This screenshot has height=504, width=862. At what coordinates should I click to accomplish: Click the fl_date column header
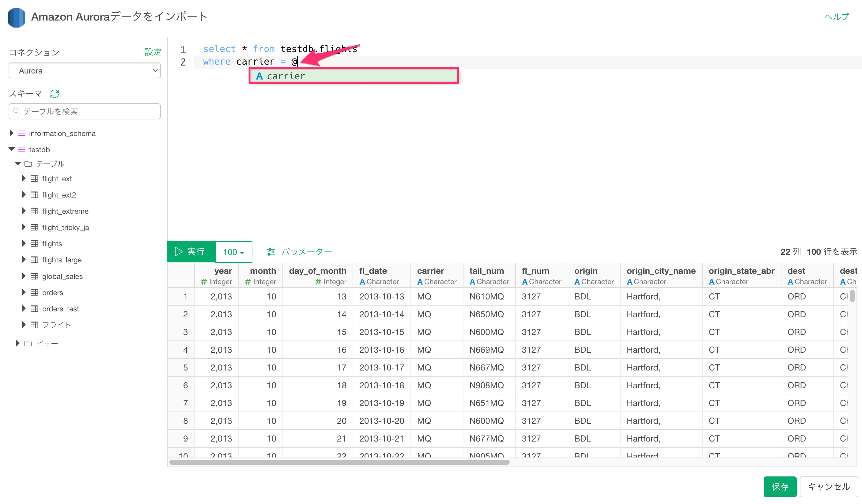coord(382,276)
